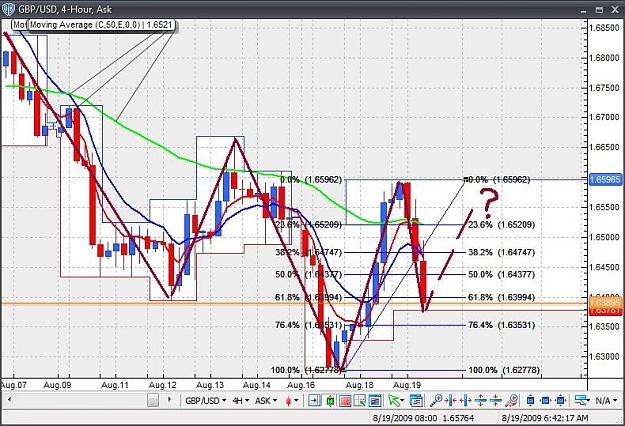
Task: Close the GBP/USD chart window
Action: (615, 10)
